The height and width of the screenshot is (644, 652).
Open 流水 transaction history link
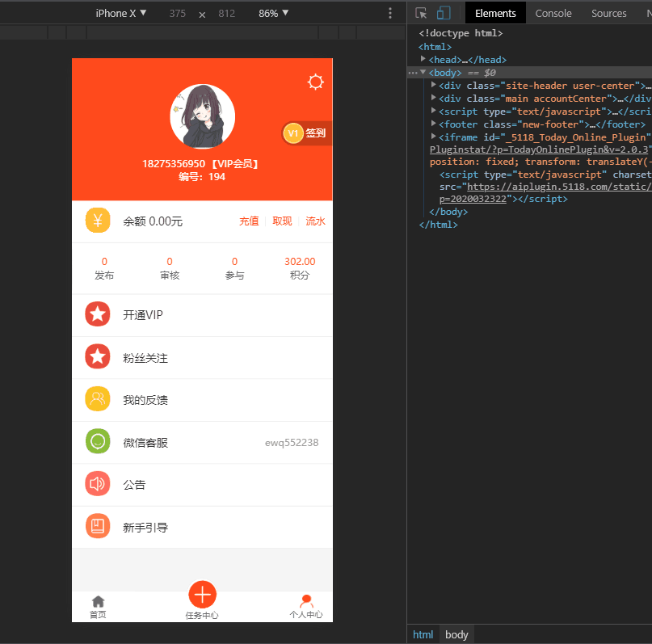click(316, 221)
